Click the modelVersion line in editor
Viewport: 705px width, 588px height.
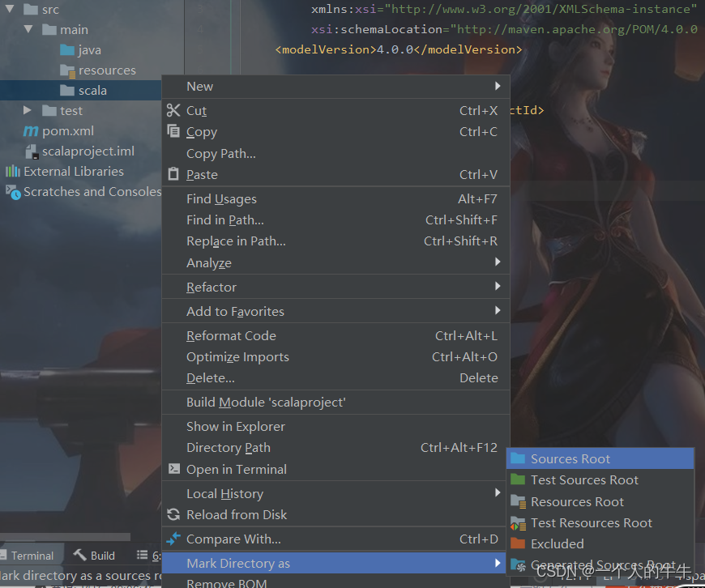(x=399, y=49)
